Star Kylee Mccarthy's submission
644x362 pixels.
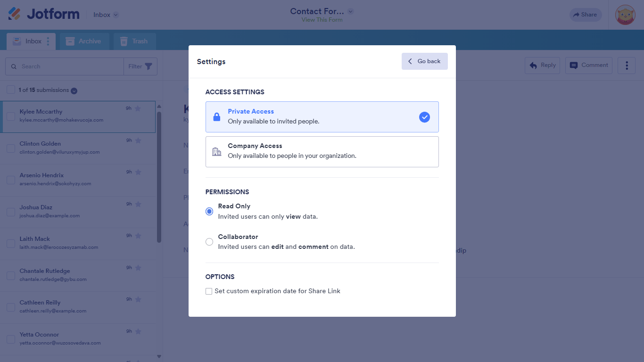coord(138,108)
